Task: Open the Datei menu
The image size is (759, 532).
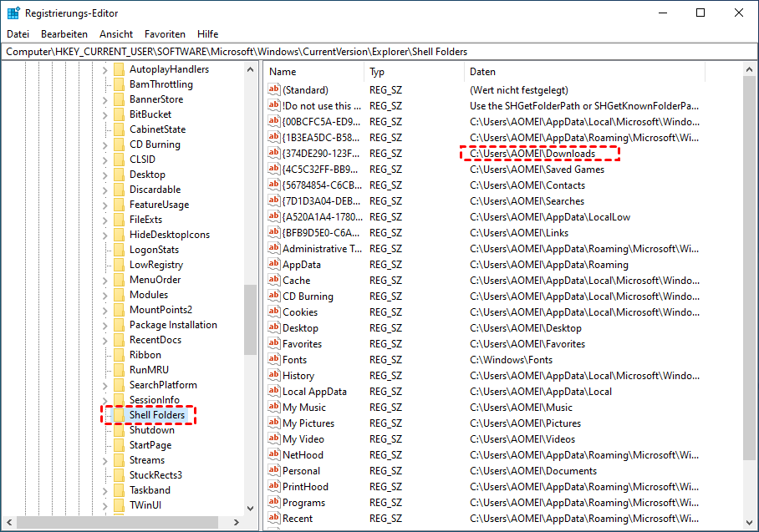Action: (x=18, y=34)
